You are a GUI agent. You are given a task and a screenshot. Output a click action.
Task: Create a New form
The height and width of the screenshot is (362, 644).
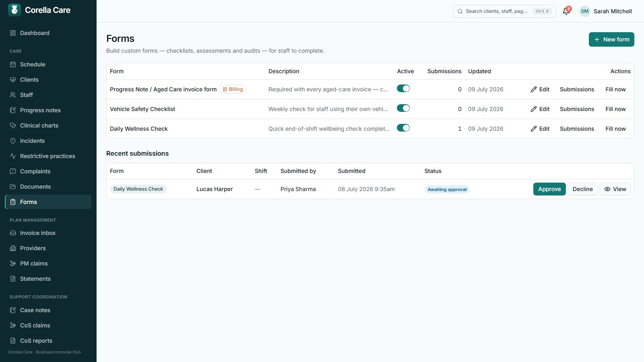pos(611,39)
